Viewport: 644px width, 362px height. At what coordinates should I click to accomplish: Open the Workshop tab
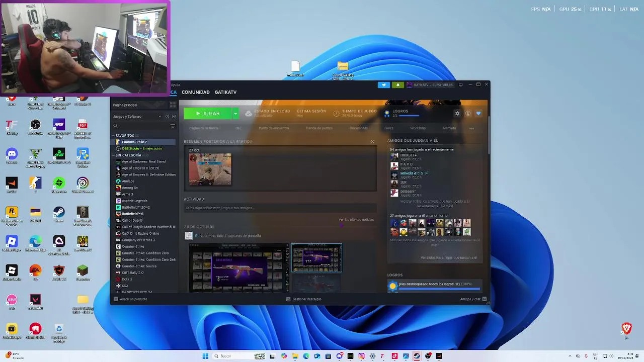(x=418, y=128)
